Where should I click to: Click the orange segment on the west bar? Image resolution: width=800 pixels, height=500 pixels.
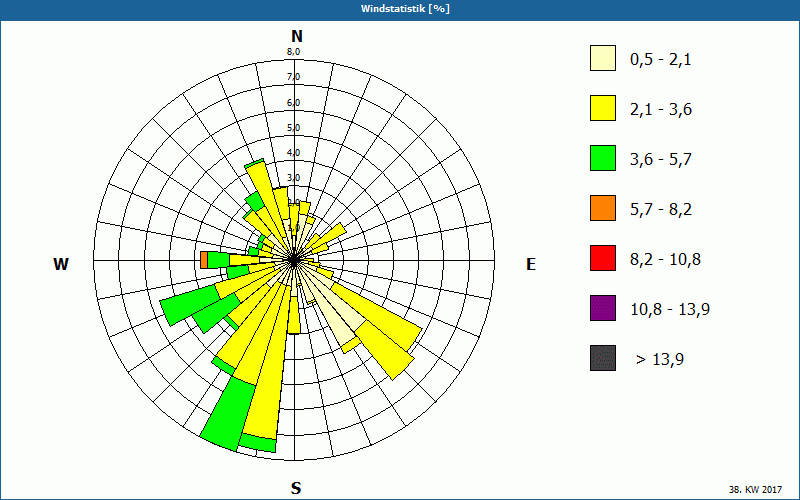[x=204, y=260]
